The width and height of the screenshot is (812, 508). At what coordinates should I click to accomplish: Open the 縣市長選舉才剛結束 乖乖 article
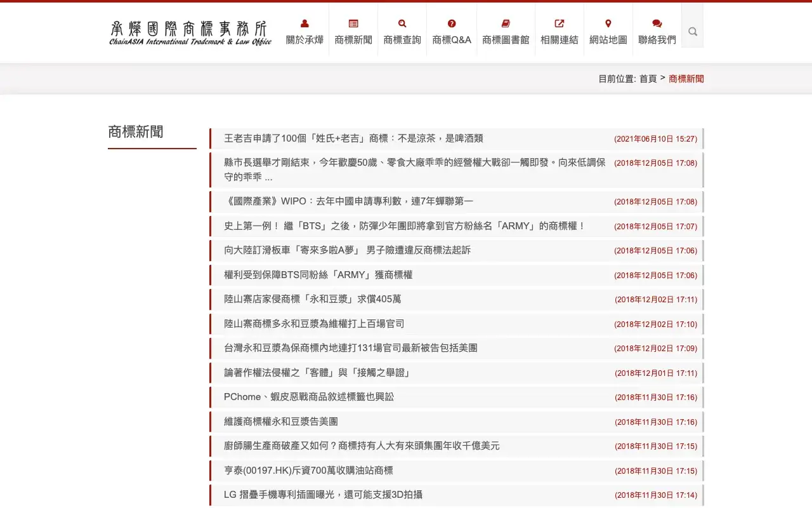coord(415,170)
